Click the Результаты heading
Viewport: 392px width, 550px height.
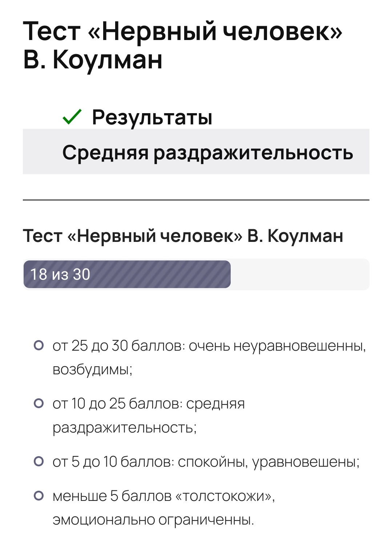152,117
